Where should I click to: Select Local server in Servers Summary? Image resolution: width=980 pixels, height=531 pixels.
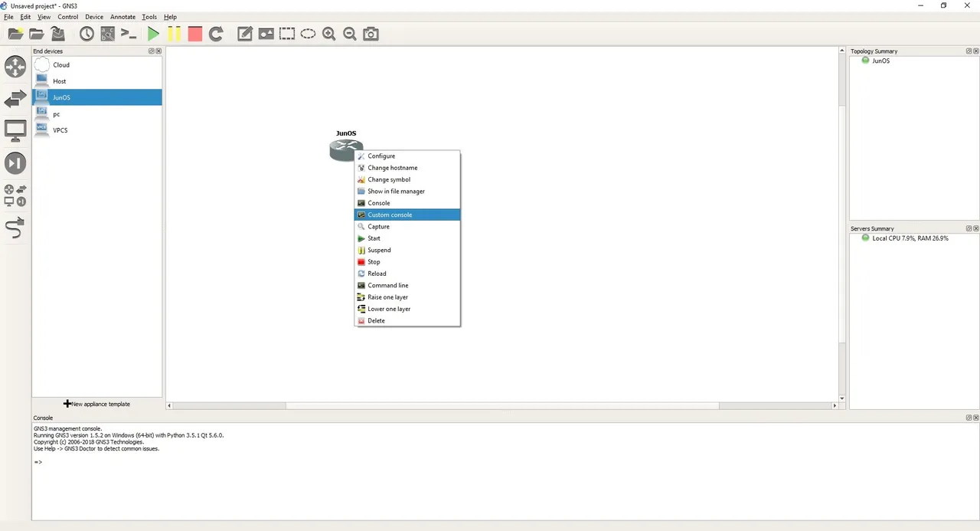(x=910, y=238)
